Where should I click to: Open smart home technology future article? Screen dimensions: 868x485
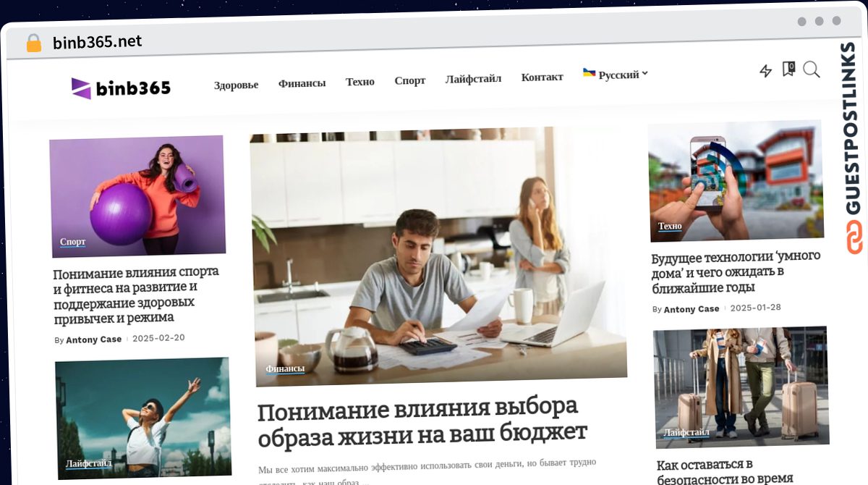click(736, 272)
